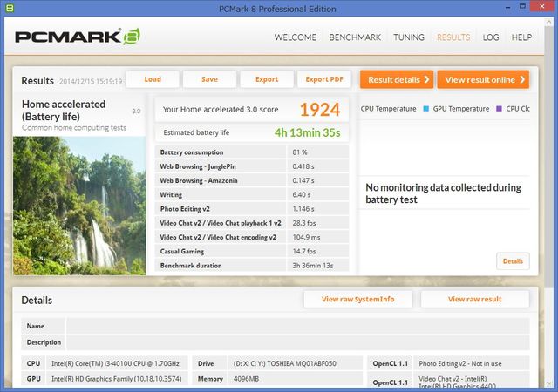Click the PCMark 8 title bar app icon

10,8
